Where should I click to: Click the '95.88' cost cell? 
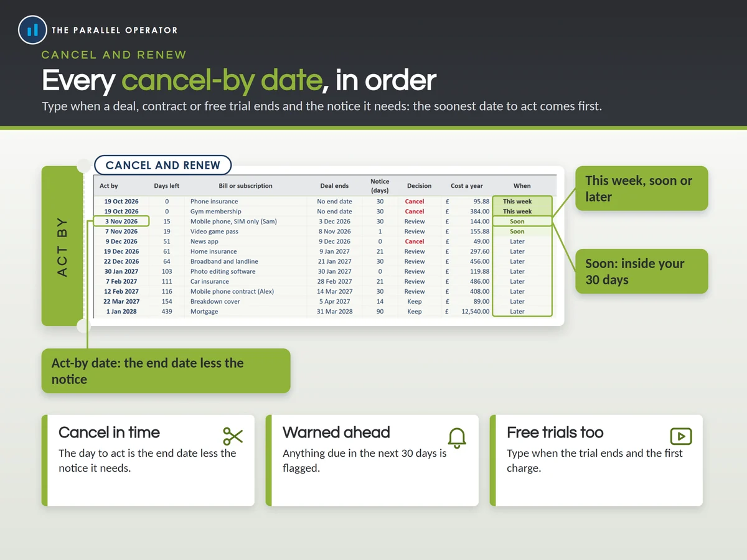pos(481,202)
